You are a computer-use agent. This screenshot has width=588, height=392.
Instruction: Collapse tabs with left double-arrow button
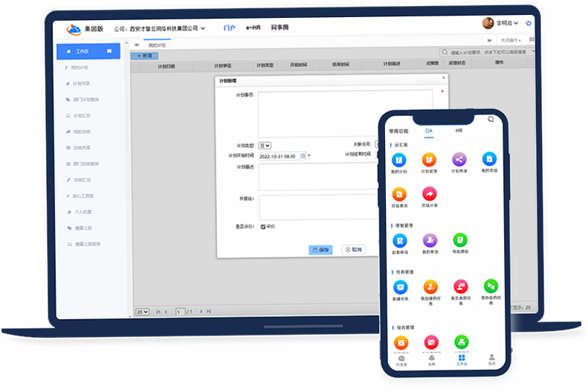pos(137,45)
